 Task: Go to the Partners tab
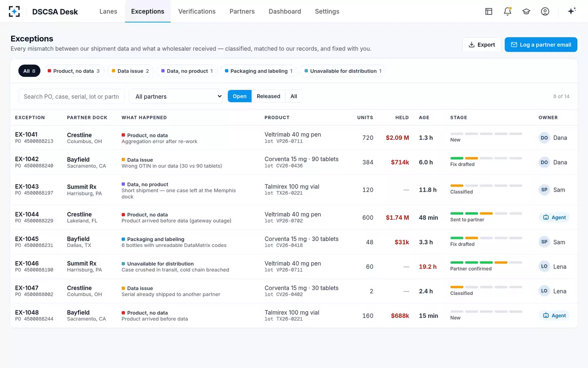coord(242,11)
